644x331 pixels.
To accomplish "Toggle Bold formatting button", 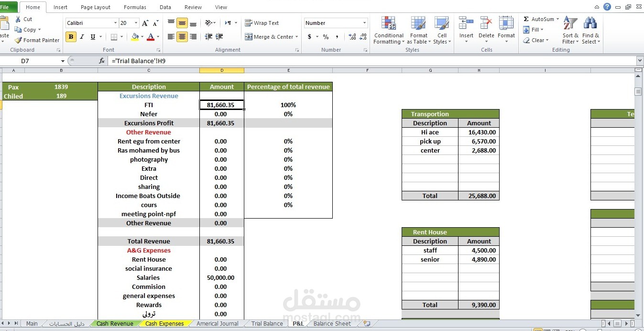I will click(x=71, y=37).
